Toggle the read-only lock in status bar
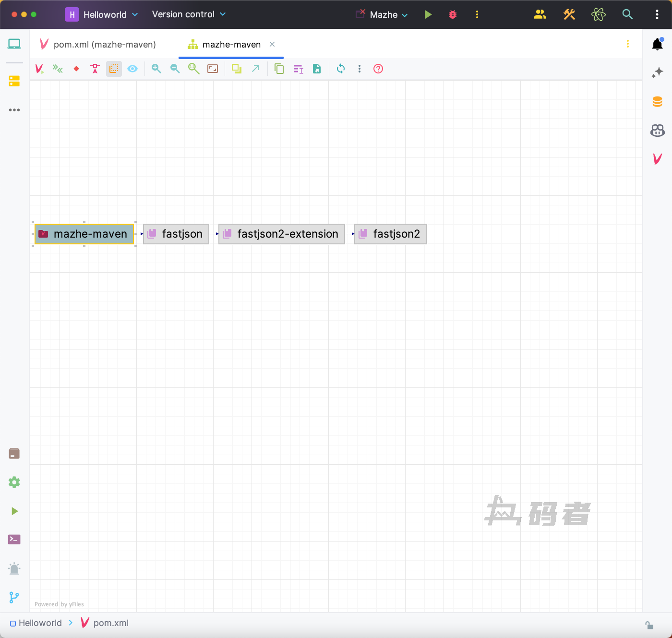 pos(649,625)
